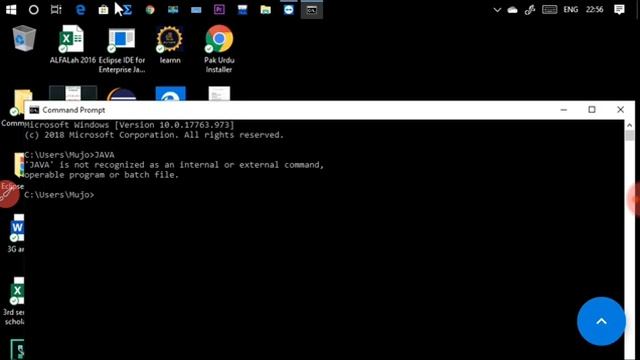Click 'operable program or batch file.' line
The width and height of the screenshot is (640, 360).
coord(101,175)
